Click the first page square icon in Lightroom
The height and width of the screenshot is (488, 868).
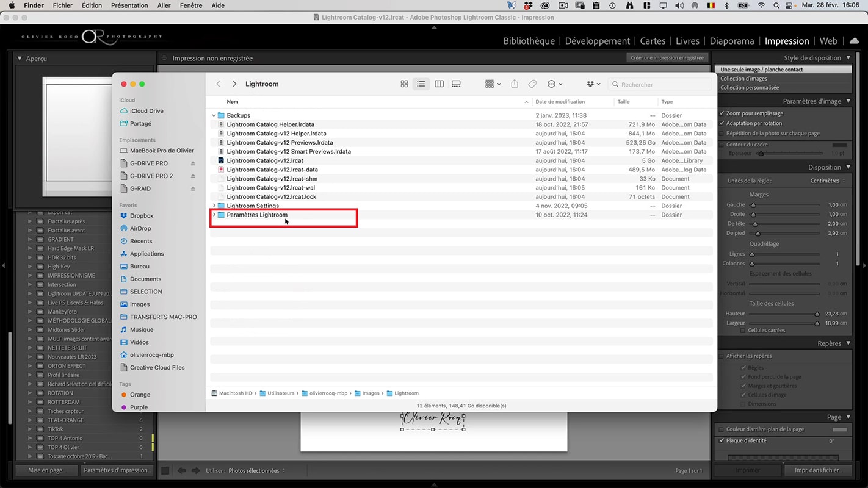tap(165, 471)
